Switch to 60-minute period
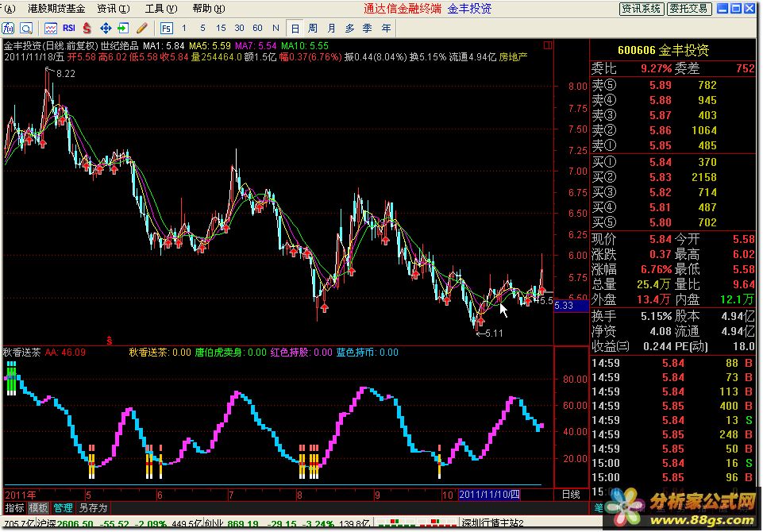Screen dimensions: 763x532 pyautogui.click(x=257, y=29)
